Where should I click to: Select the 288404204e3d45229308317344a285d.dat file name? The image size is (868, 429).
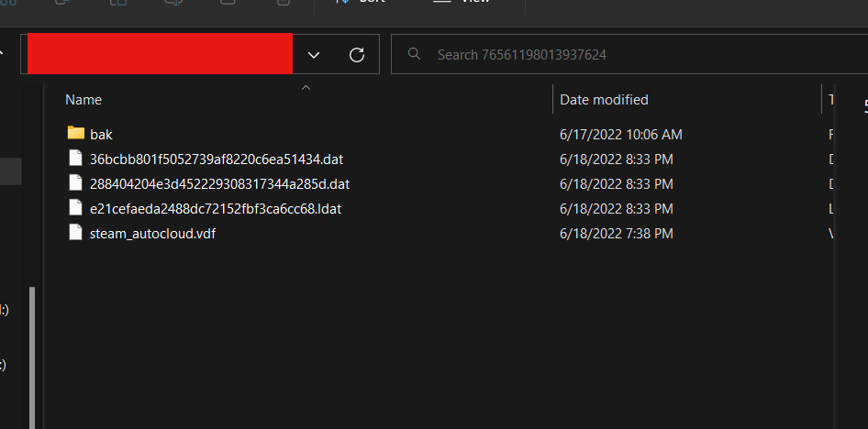[219, 183]
